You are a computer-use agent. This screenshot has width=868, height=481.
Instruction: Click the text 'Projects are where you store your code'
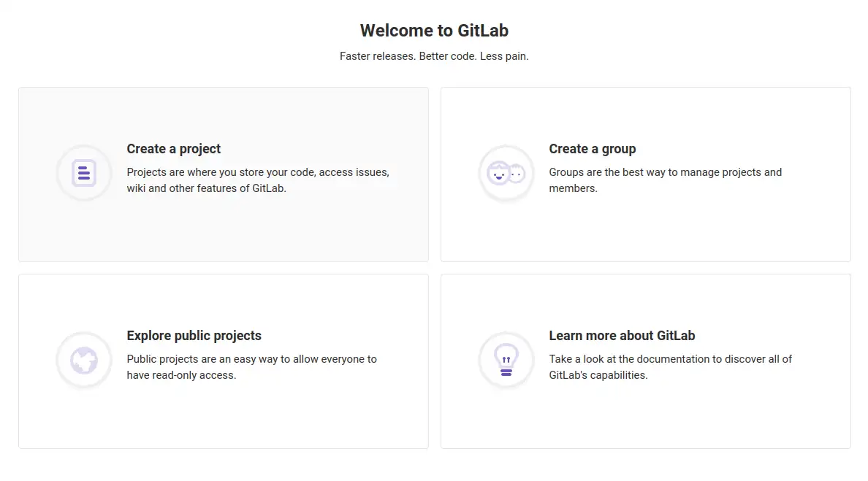(221, 172)
